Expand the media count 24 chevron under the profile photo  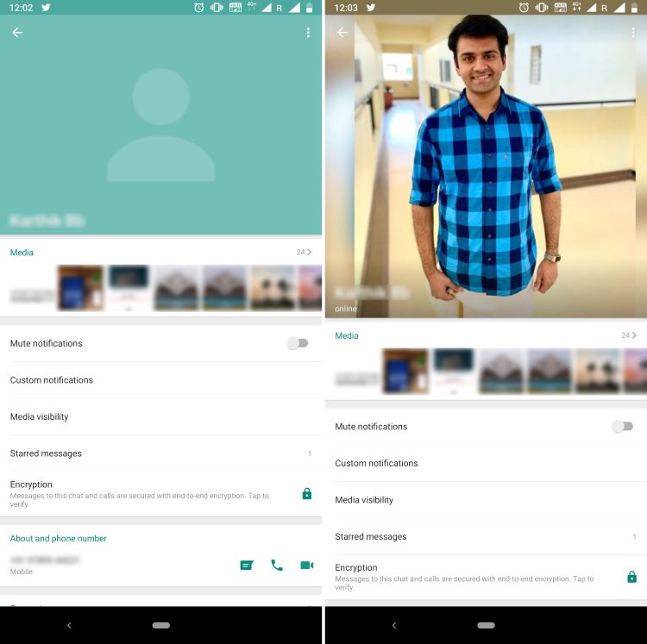[x=630, y=335]
